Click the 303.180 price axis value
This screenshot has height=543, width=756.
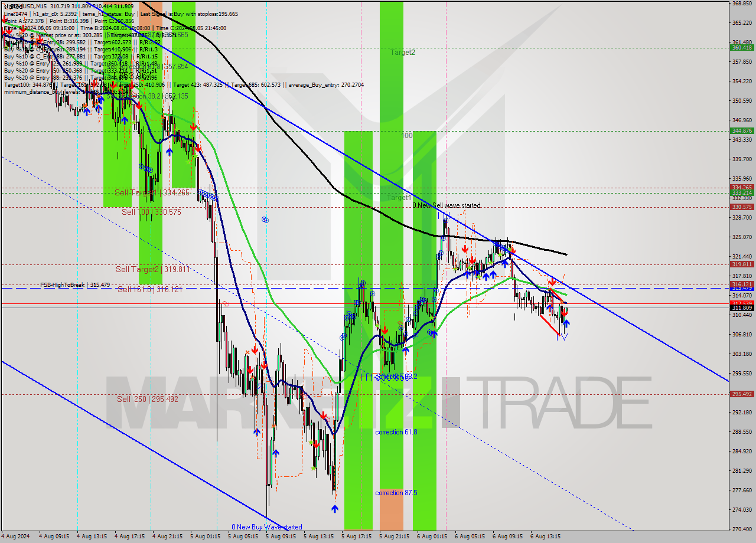pos(742,354)
